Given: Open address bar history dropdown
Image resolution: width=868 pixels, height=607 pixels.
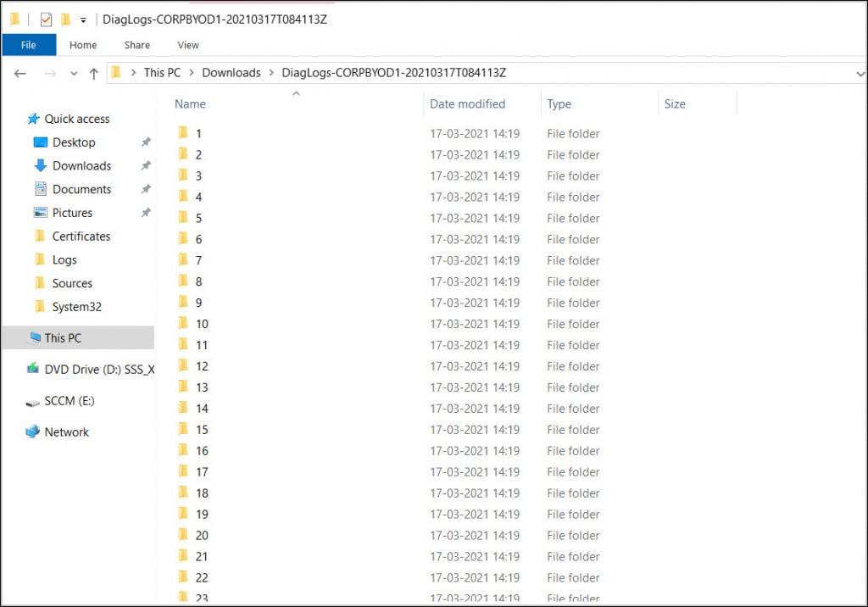Looking at the screenshot, I should point(860,73).
